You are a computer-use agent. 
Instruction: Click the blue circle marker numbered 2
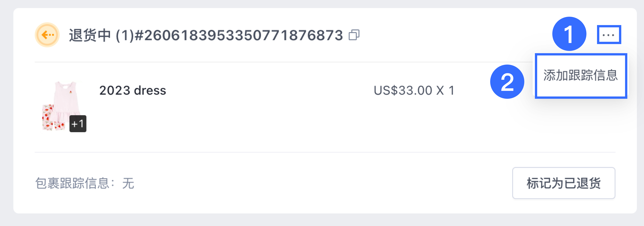pos(507,82)
